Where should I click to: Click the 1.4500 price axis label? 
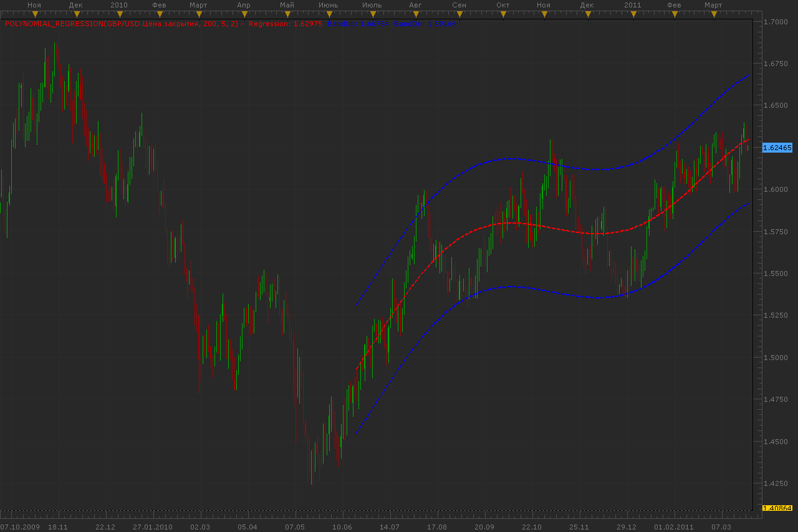(777, 442)
